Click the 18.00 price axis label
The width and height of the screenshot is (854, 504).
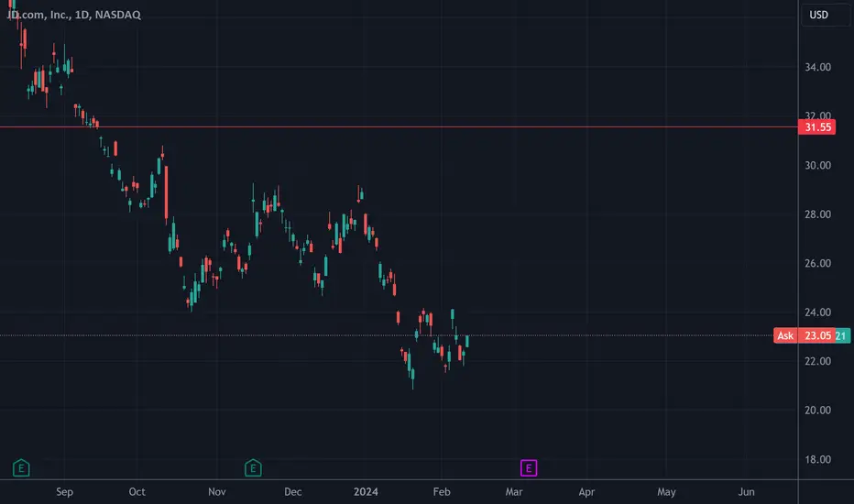[817, 459]
